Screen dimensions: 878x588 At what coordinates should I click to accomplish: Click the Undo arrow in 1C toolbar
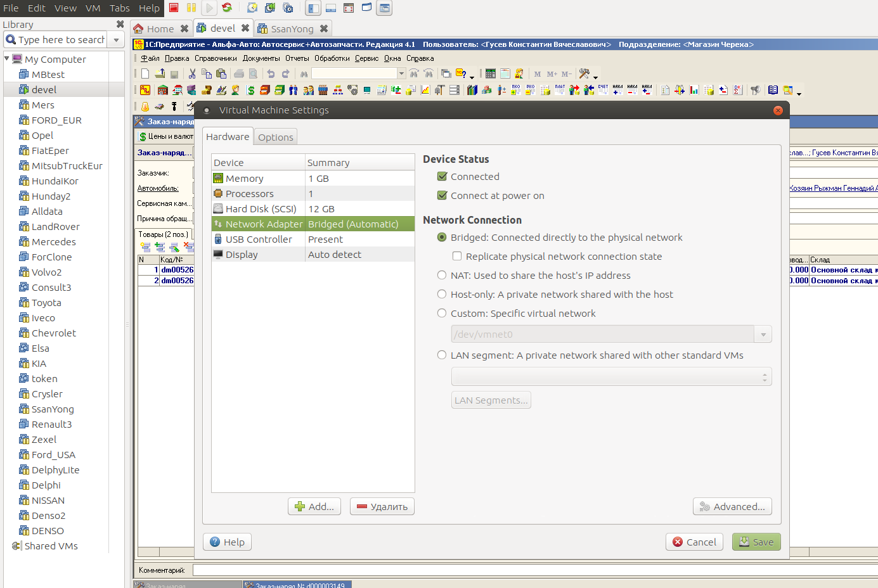[271, 73]
